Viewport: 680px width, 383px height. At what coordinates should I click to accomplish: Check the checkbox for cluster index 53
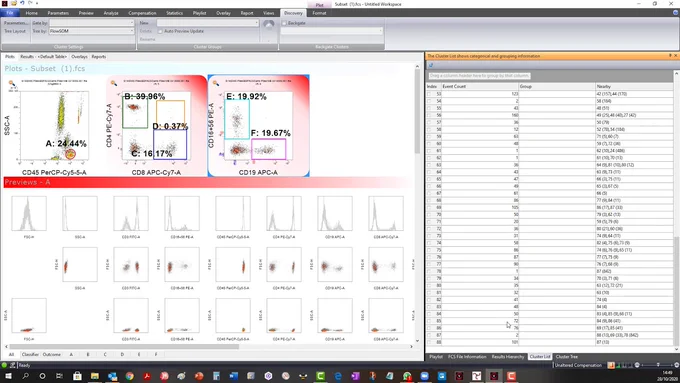pos(429,94)
